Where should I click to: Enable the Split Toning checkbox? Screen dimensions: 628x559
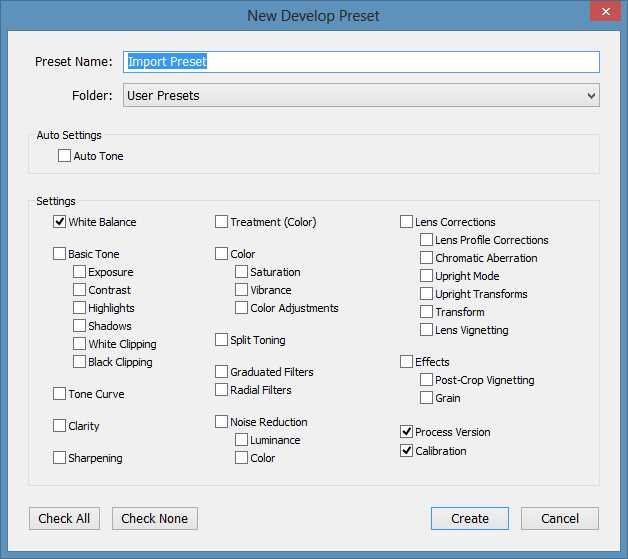pos(222,340)
